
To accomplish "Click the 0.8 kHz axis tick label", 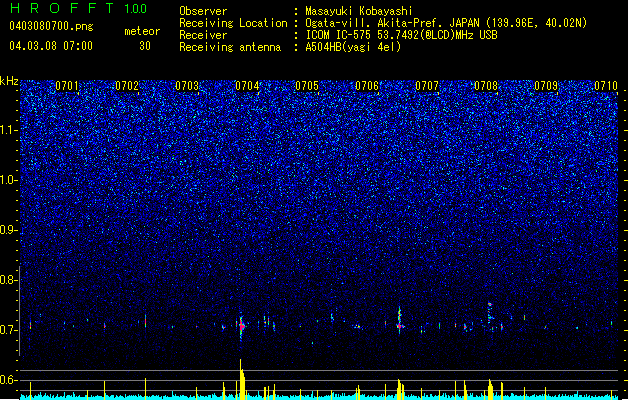I will pyautogui.click(x=9, y=280).
